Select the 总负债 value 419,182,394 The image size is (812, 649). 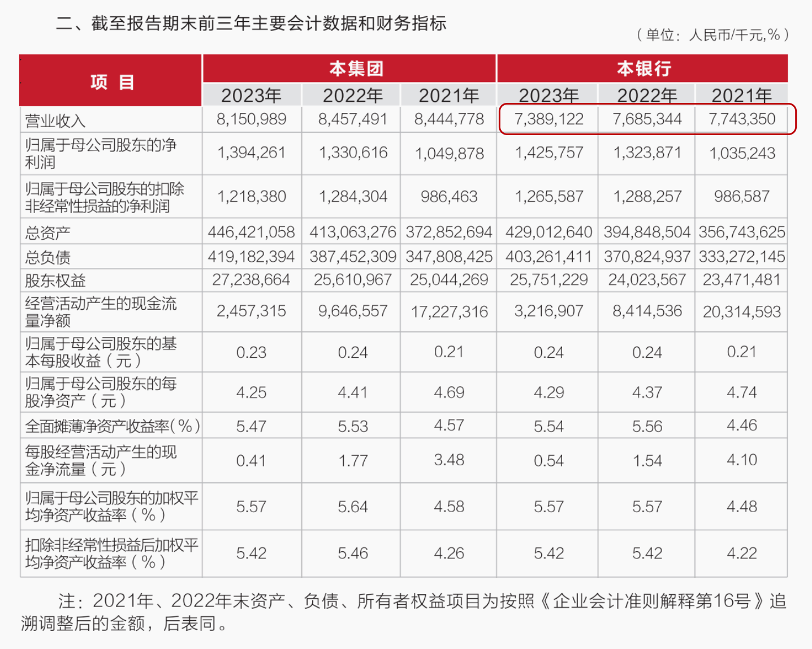(x=252, y=256)
